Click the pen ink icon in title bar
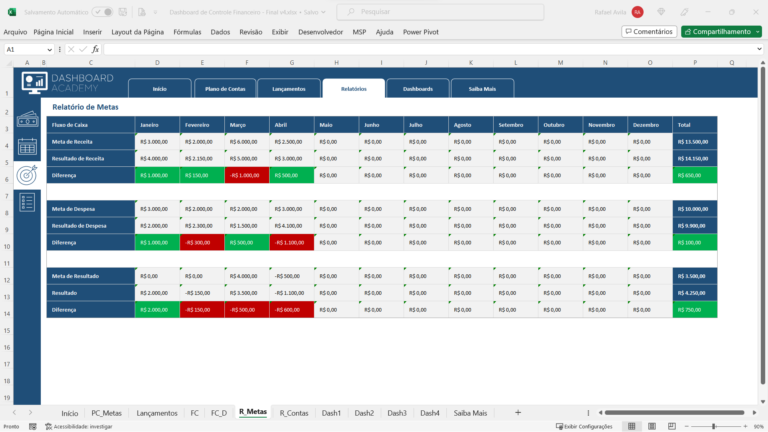This screenshot has height=432, width=768. tap(684, 12)
